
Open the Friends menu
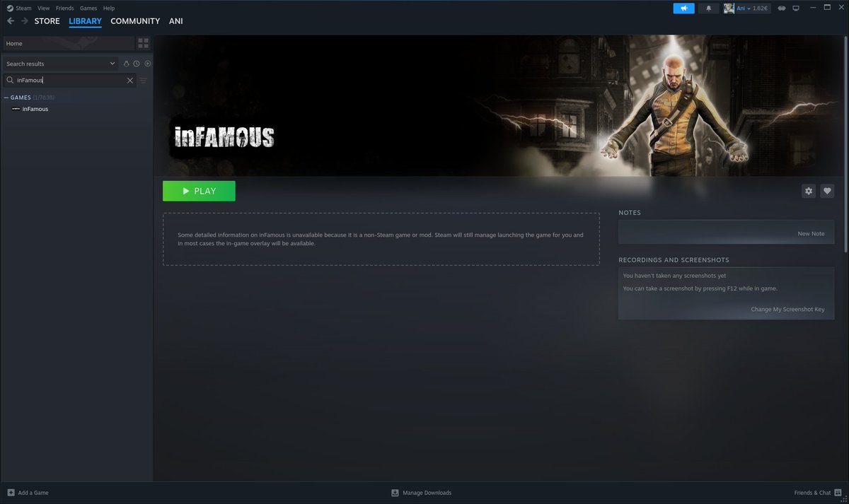tap(64, 8)
